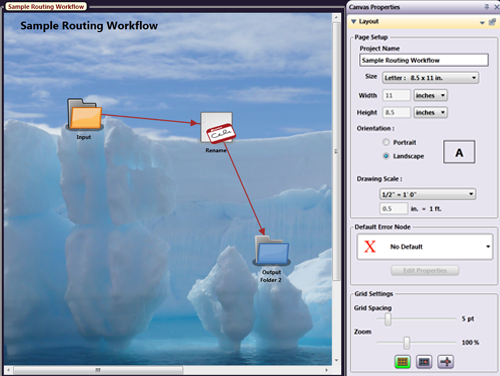This screenshot has width=500, height=376.
Task: Click the middle snap-to-grid icon
Action: click(424, 362)
